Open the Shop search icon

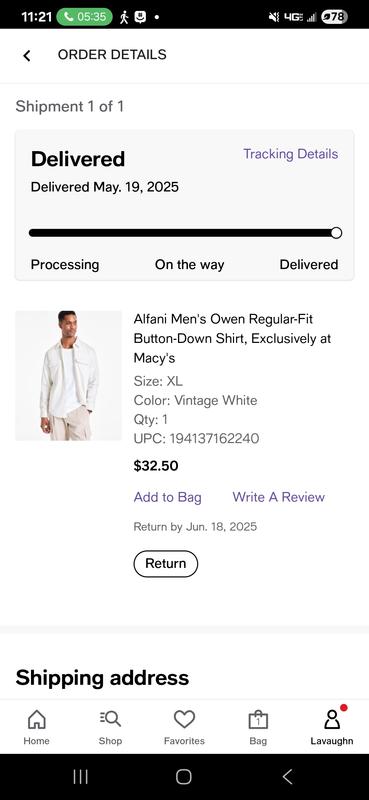pos(110,719)
